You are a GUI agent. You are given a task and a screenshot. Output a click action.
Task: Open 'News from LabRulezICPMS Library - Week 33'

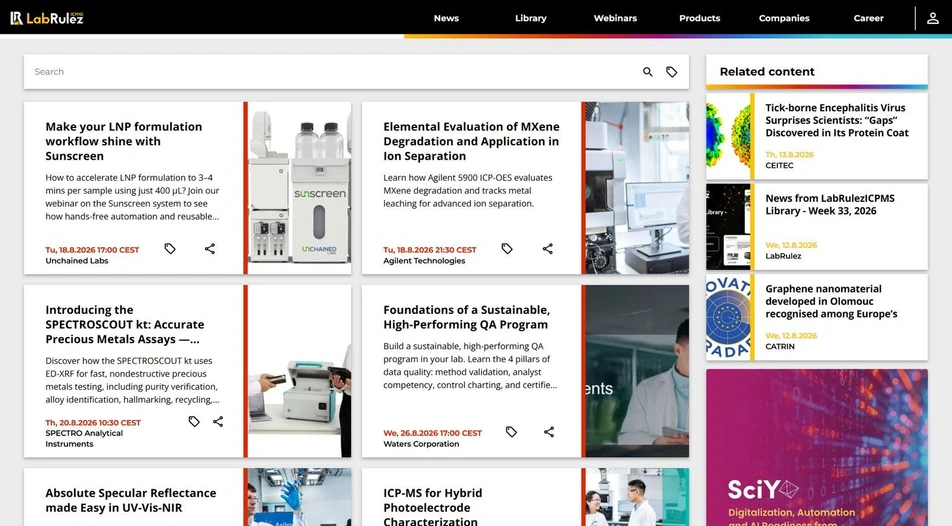tap(829, 205)
